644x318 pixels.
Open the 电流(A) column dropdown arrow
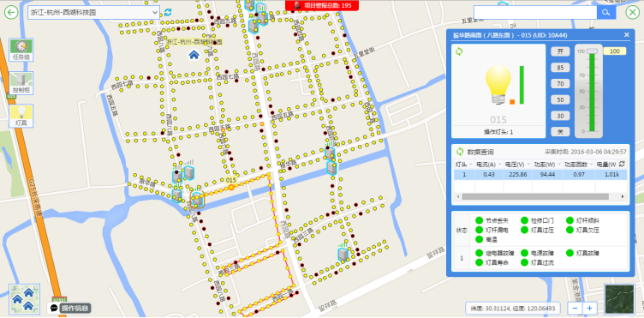(500, 165)
